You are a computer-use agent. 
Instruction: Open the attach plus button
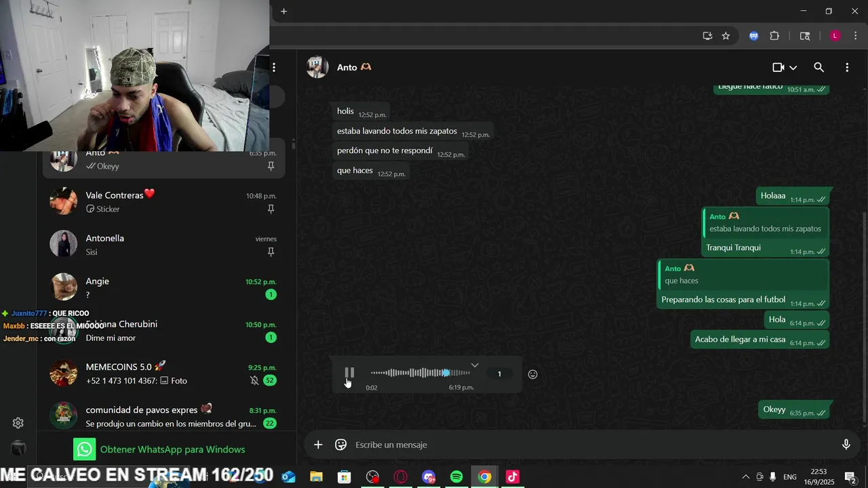coord(318,445)
